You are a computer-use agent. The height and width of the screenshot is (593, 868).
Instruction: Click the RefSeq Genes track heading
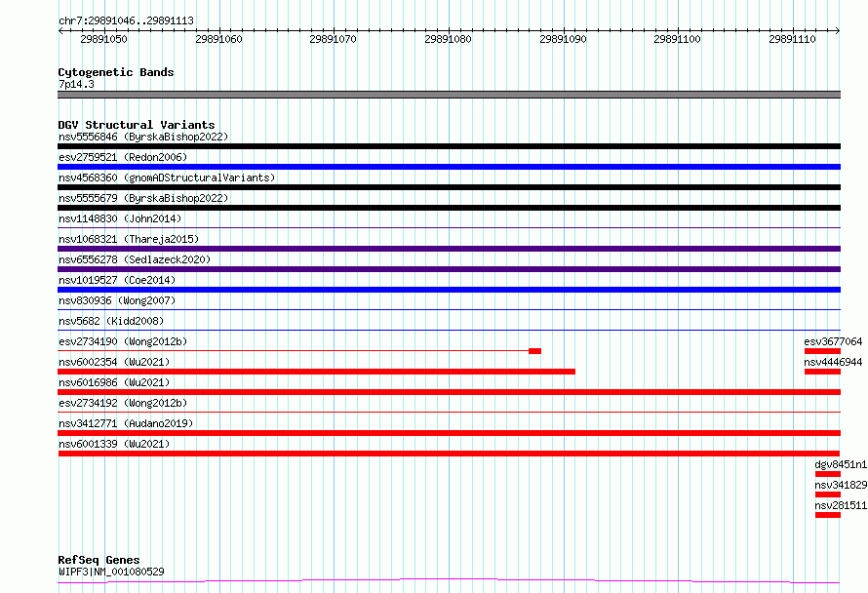pyautogui.click(x=99, y=560)
